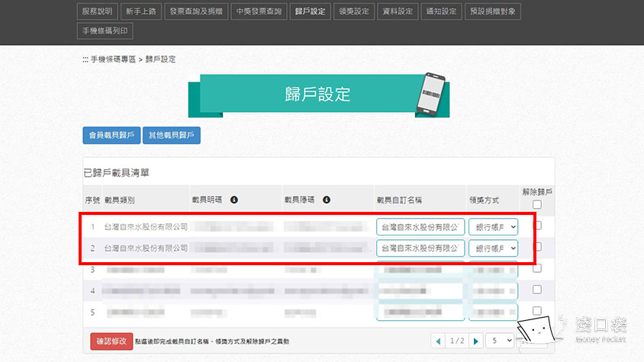Click info icon next to 載具隱碼
This screenshot has width=644, height=362.
tap(327, 200)
